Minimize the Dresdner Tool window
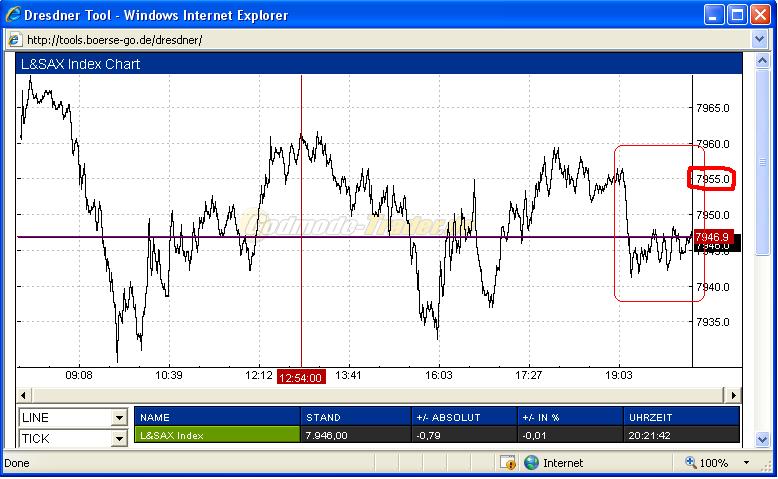The image size is (778, 479). click(x=713, y=15)
